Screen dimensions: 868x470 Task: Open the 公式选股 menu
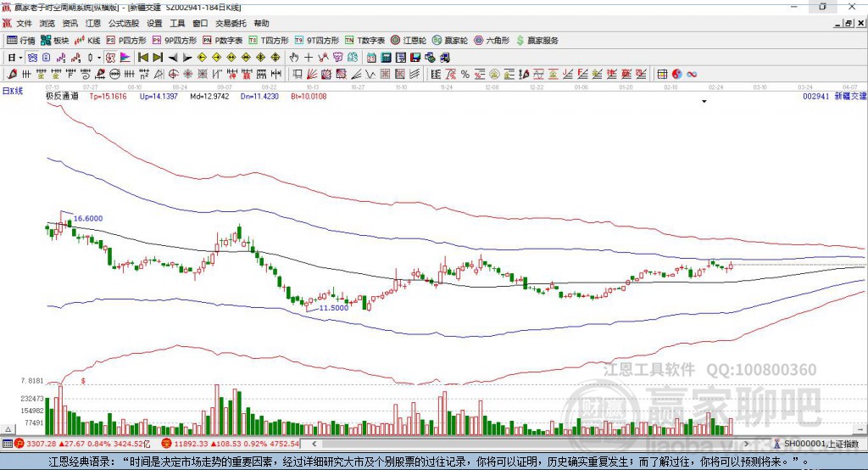tap(124, 23)
